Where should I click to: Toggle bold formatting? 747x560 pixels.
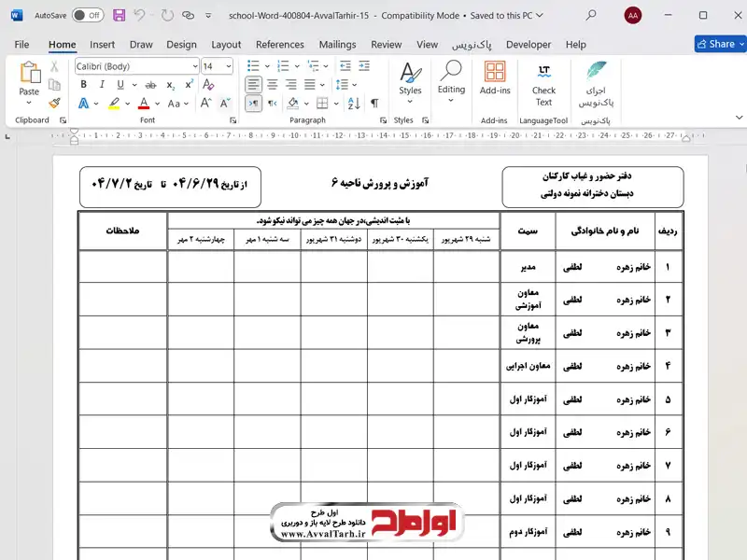point(83,84)
